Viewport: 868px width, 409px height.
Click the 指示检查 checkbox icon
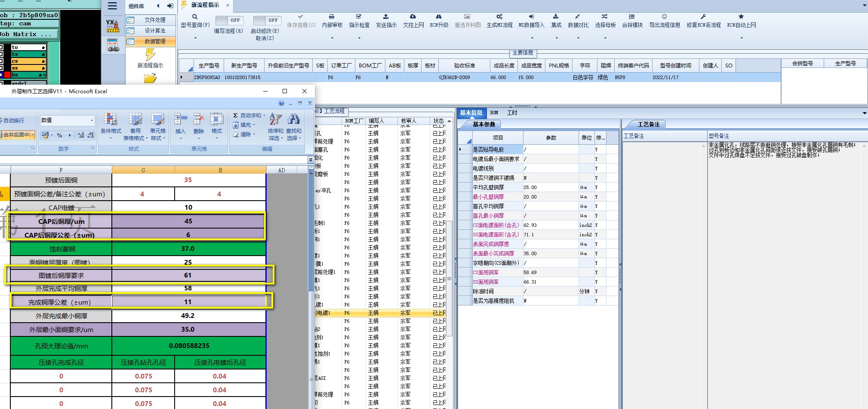pos(359,16)
